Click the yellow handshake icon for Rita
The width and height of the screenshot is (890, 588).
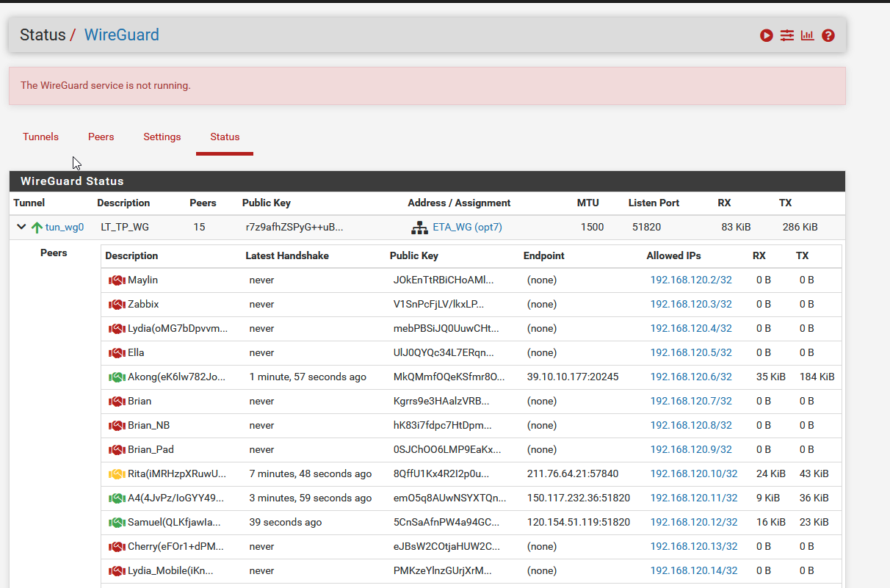117,474
